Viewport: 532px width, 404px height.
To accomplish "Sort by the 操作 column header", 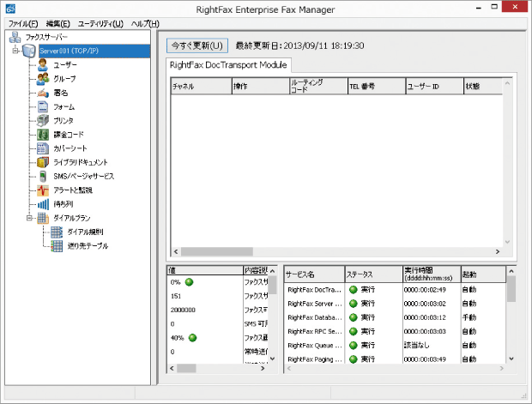I will (x=260, y=86).
